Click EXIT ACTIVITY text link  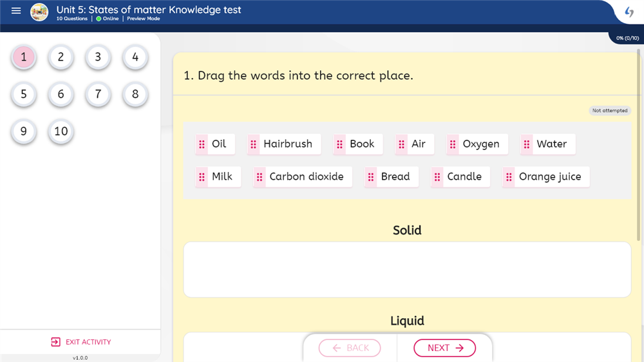(x=88, y=342)
